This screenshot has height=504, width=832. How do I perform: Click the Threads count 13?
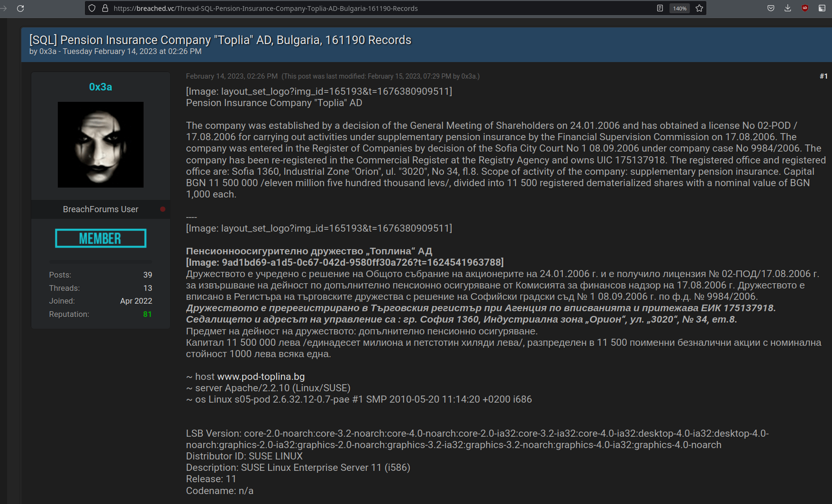148,288
